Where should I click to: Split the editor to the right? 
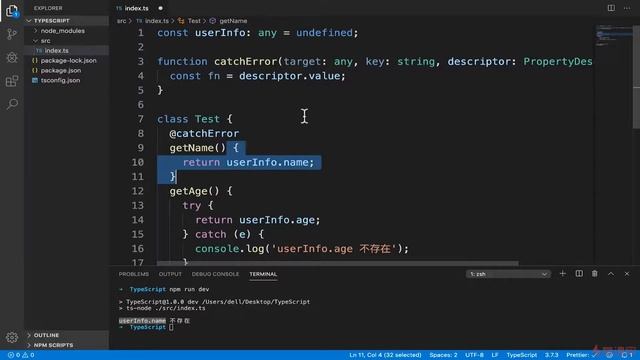[611, 8]
